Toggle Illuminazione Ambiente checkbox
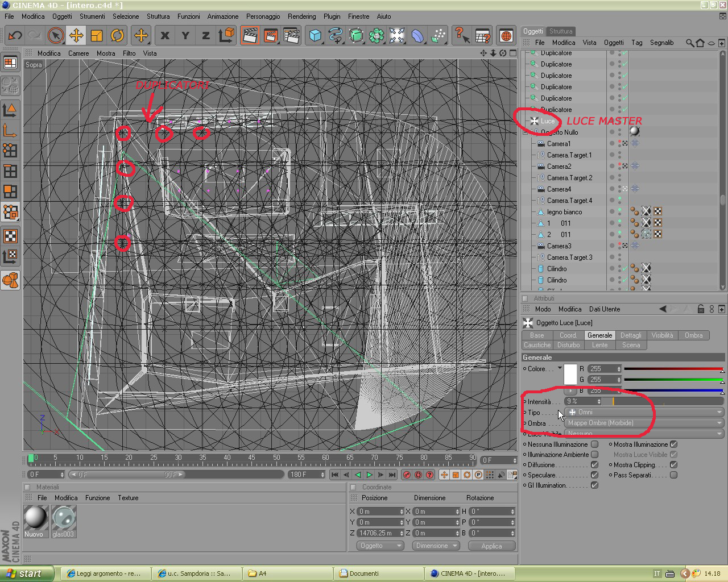Viewport: 728px width, 582px height. (594, 455)
